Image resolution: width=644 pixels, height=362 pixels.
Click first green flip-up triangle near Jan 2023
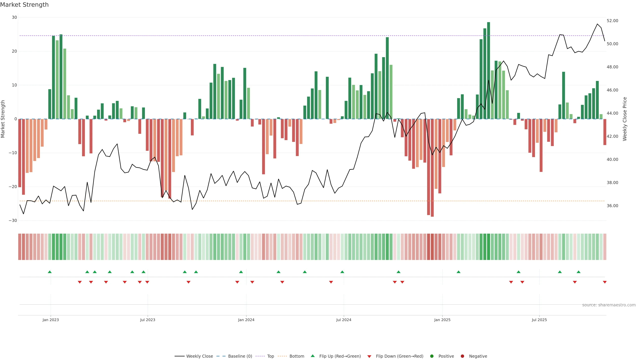tap(50, 272)
